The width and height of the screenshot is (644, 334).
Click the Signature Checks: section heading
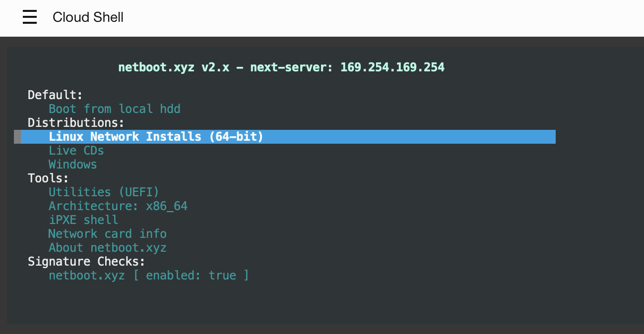point(86,262)
